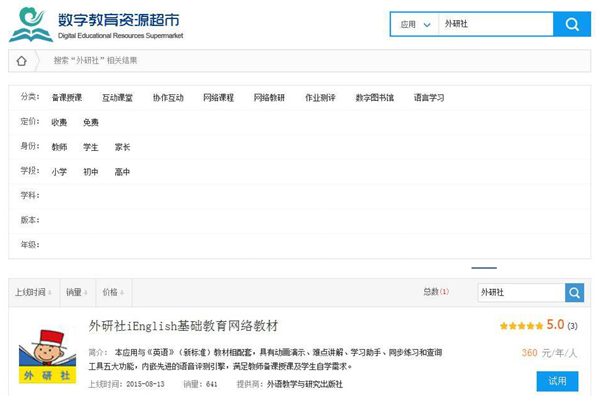Image resolution: width=600 pixels, height=396 pixels.
Task: Filter by category 网络课程
Action: pyautogui.click(x=218, y=98)
